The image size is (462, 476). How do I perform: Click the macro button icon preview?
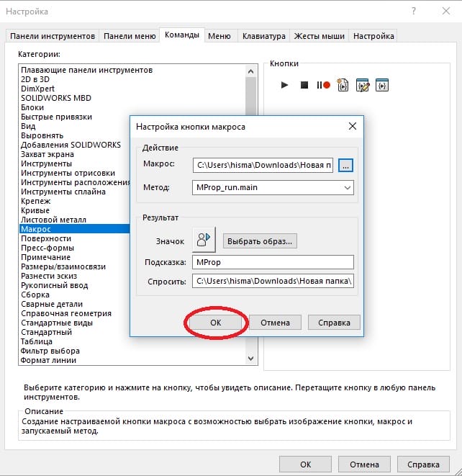tap(204, 240)
